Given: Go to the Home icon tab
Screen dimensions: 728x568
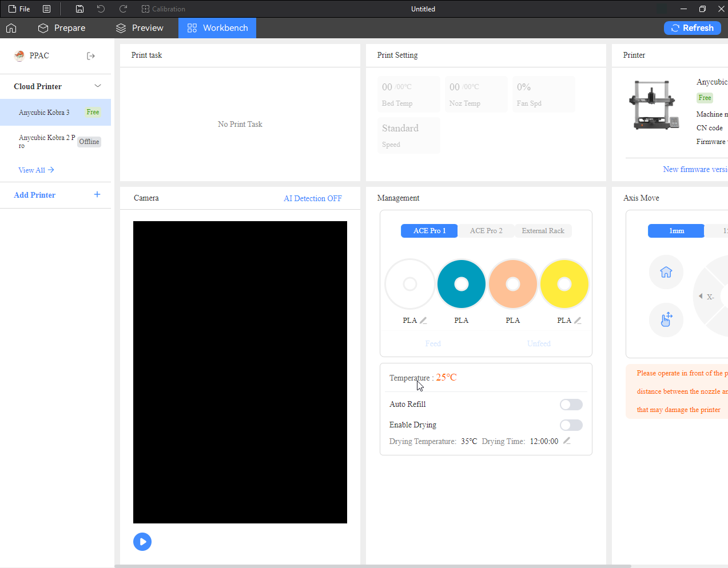Looking at the screenshot, I should [11, 28].
